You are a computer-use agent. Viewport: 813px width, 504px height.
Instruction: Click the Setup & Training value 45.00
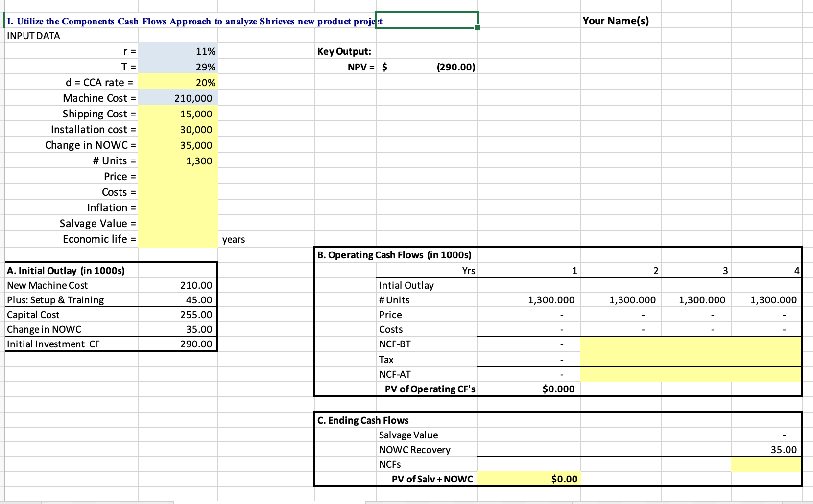point(178,300)
